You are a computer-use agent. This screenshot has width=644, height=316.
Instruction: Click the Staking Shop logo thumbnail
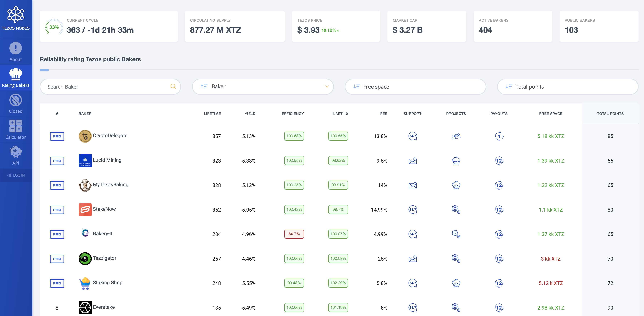tap(85, 283)
